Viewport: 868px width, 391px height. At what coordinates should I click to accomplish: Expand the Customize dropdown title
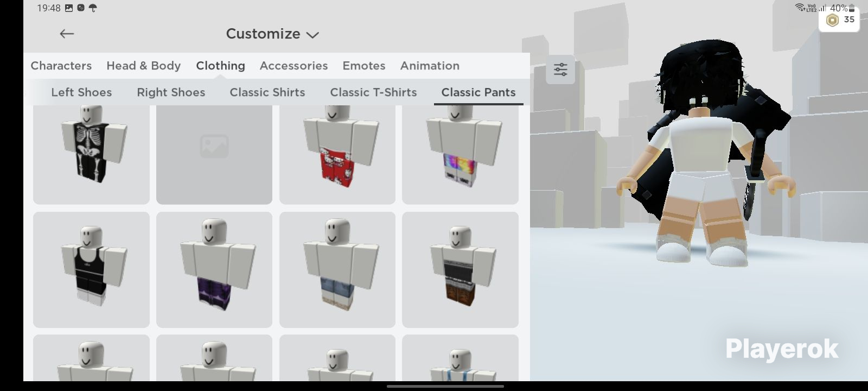[x=272, y=34]
